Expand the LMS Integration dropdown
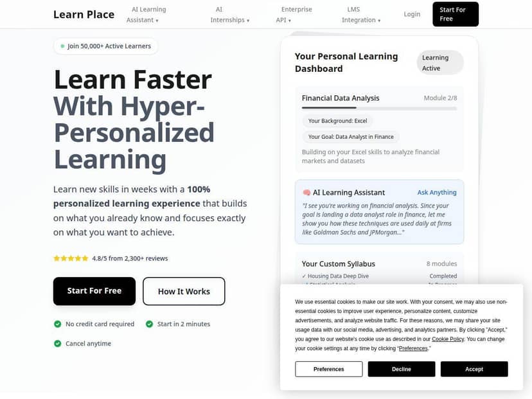532x399 pixels. pyautogui.click(x=360, y=13)
